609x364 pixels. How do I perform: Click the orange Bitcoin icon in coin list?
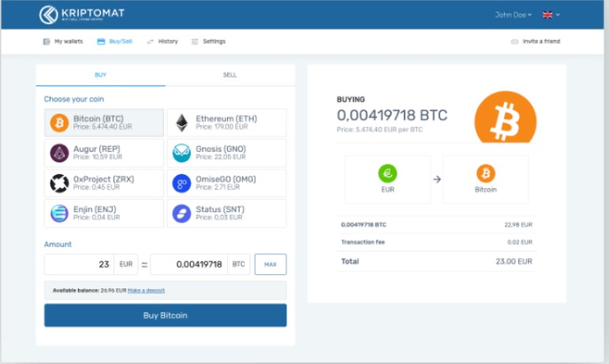pos(59,123)
